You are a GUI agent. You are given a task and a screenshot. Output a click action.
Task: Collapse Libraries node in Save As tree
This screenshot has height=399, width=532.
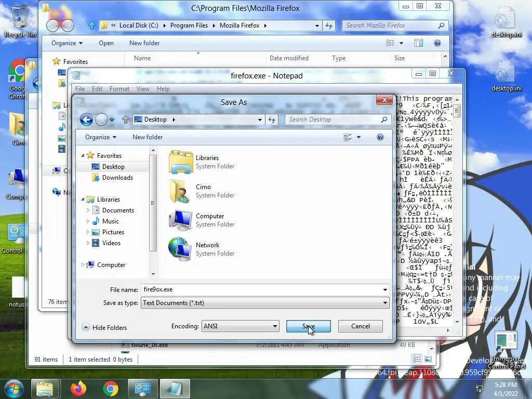click(x=83, y=199)
